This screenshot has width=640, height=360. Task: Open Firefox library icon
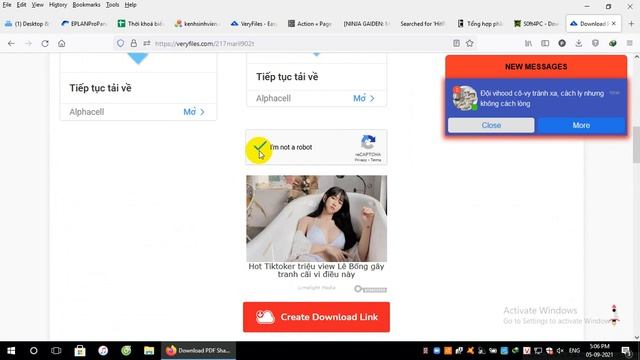click(529, 43)
